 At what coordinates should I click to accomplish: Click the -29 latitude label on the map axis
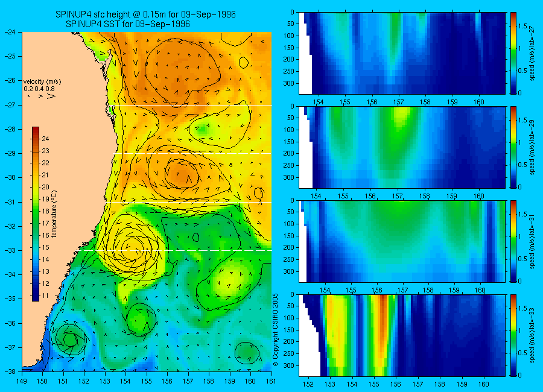pyautogui.click(x=10, y=153)
